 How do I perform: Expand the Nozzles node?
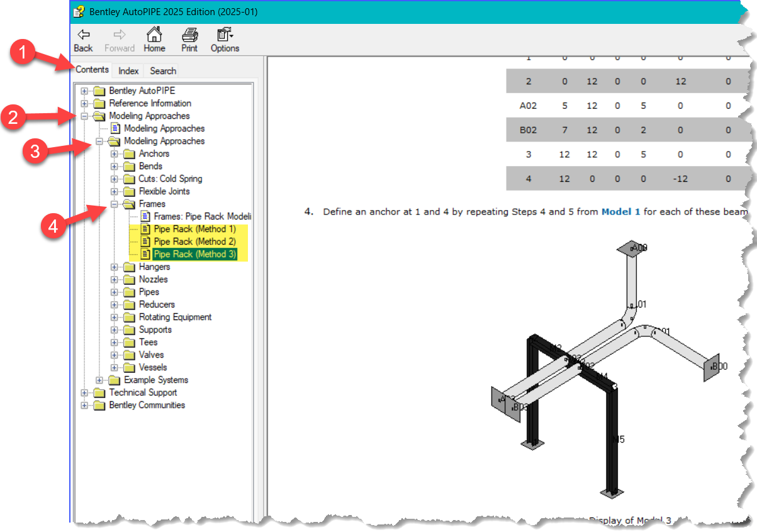point(115,279)
